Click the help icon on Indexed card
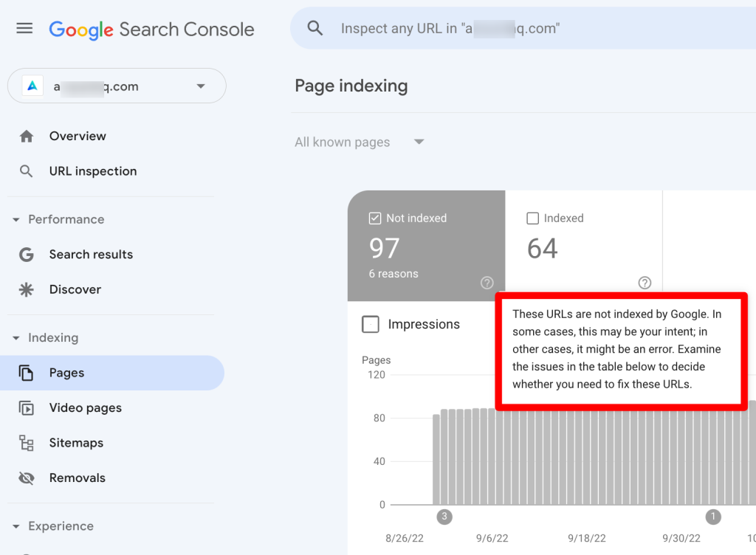Screen dimensions: 756x555 (x=645, y=283)
